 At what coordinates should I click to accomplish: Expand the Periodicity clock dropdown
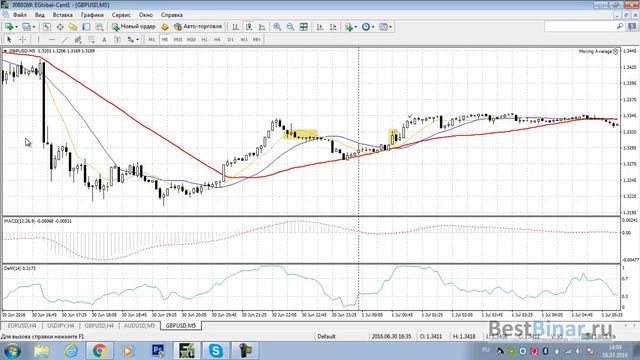click(x=373, y=27)
